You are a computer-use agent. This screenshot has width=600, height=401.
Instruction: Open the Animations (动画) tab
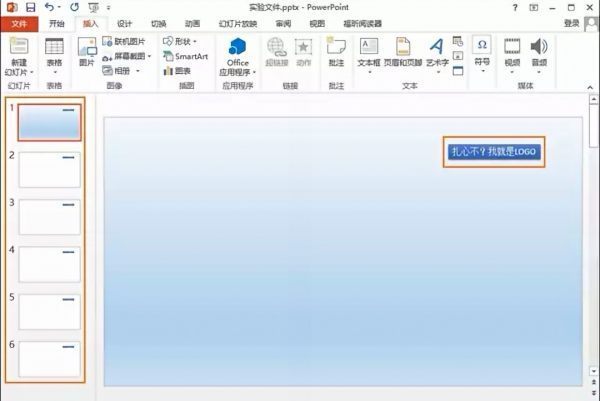[x=193, y=23]
